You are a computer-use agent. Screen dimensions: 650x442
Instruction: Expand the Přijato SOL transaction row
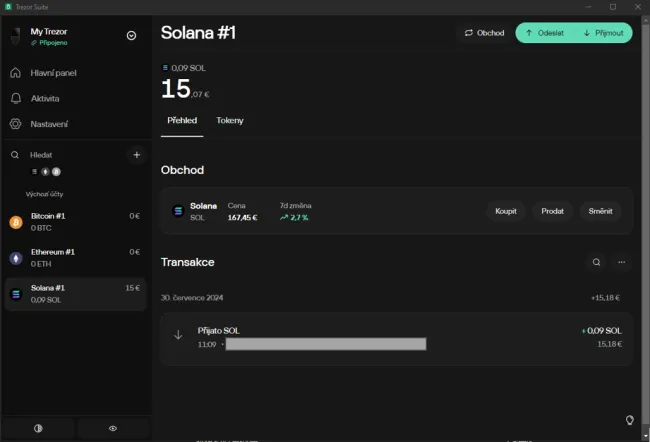396,337
